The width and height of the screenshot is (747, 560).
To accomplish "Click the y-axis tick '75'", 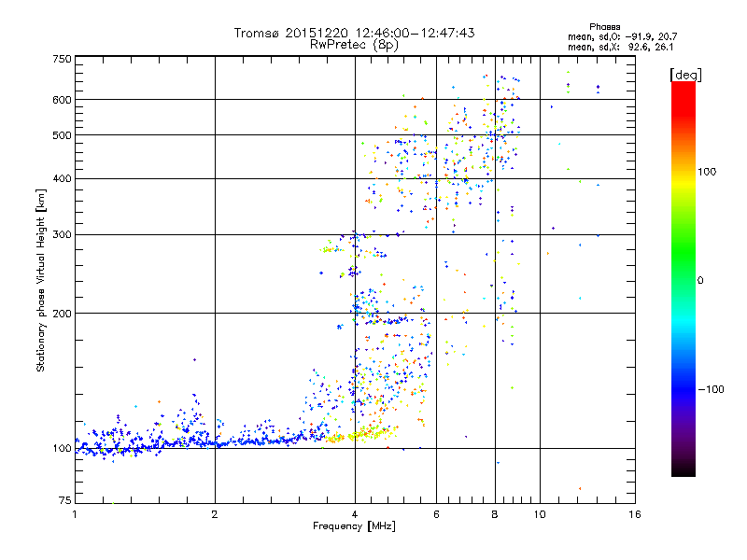I will pos(65,500).
